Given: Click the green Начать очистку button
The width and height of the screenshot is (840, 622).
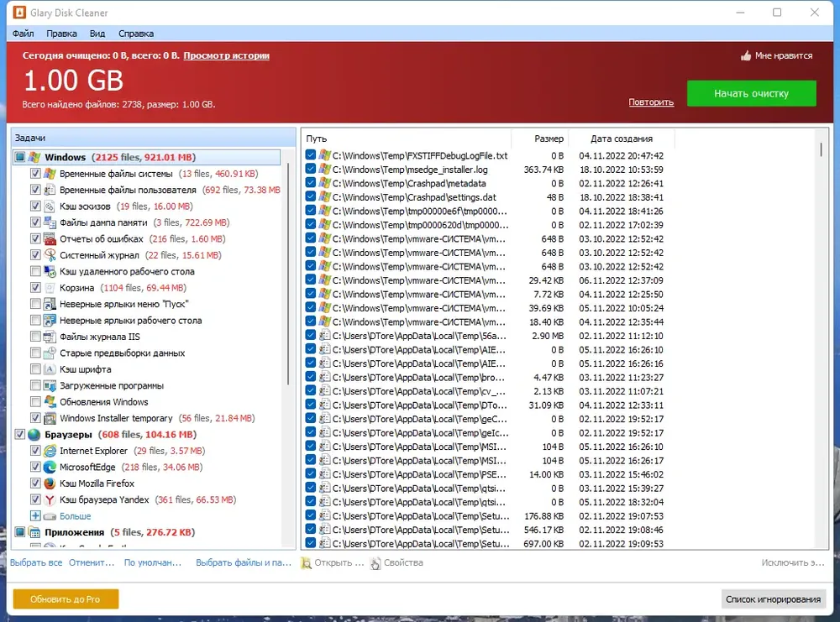Looking at the screenshot, I should 751,94.
